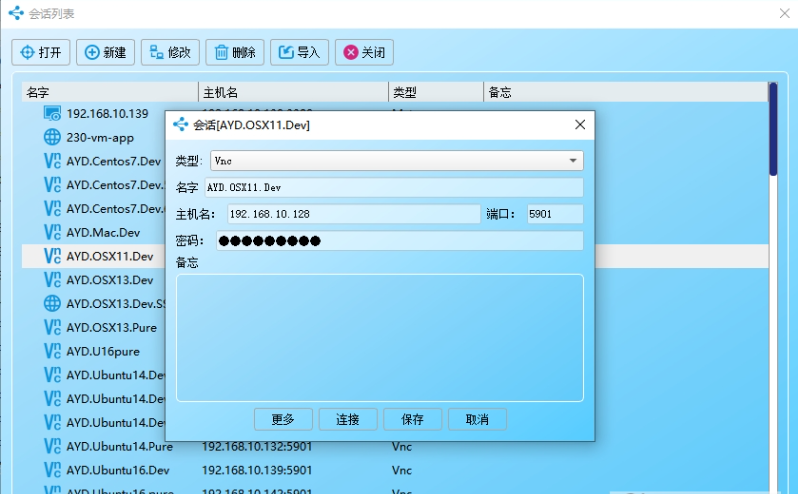Image resolution: width=798 pixels, height=494 pixels.
Task: Click the VNC icon of AYD.OSX13.Pure
Action: 52,327
